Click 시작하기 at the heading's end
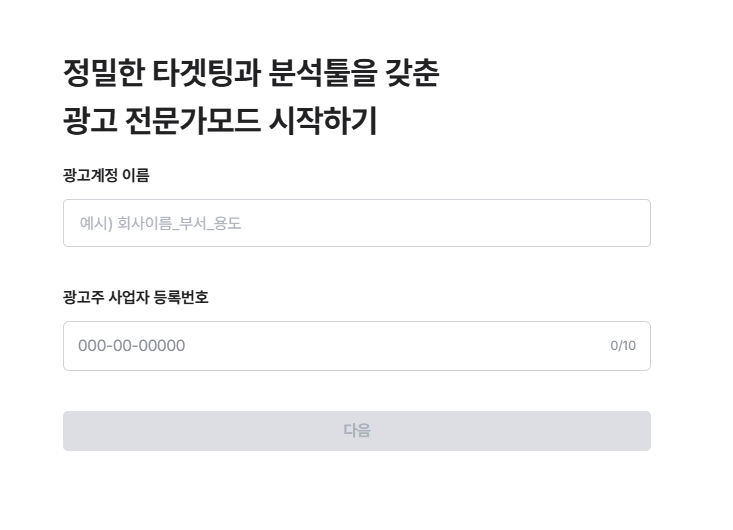The width and height of the screenshot is (733, 530). tap(323, 121)
